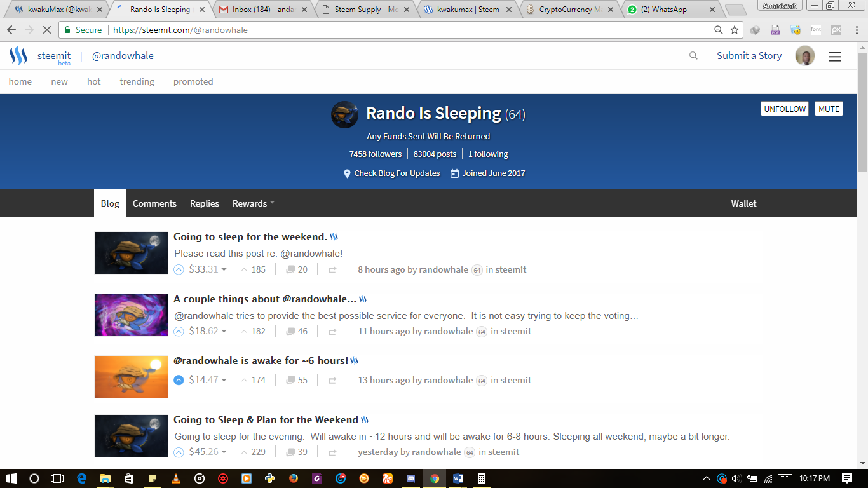Open the Rando Is Sleeping profile picture

(x=344, y=114)
